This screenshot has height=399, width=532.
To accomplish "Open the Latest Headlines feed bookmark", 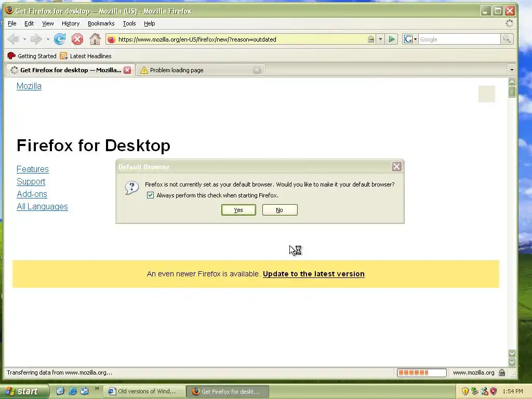I will 86,56.
